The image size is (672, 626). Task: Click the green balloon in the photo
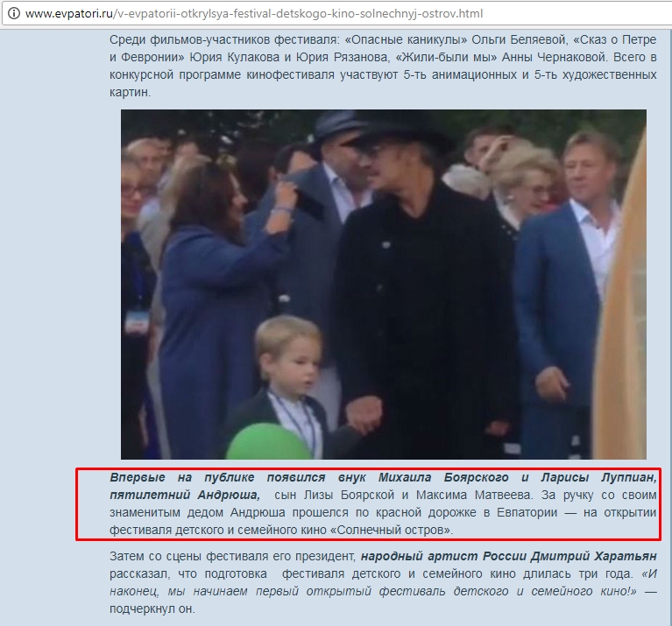pyautogui.click(x=269, y=442)
